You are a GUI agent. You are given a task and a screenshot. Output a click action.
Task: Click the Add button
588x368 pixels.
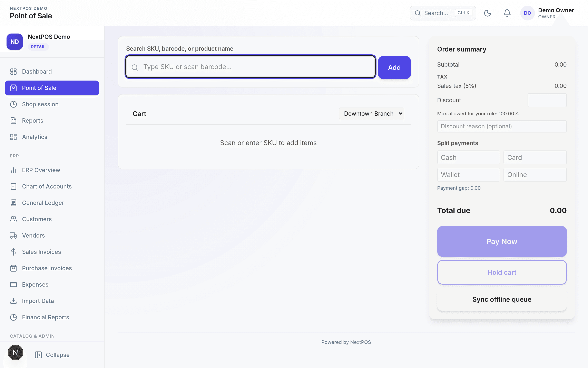pyautogui.click(x=394, y=67)
